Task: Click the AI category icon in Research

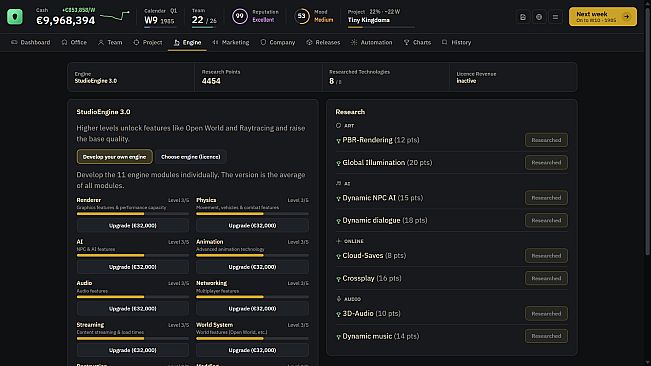Action: click(x=338, y=183)
